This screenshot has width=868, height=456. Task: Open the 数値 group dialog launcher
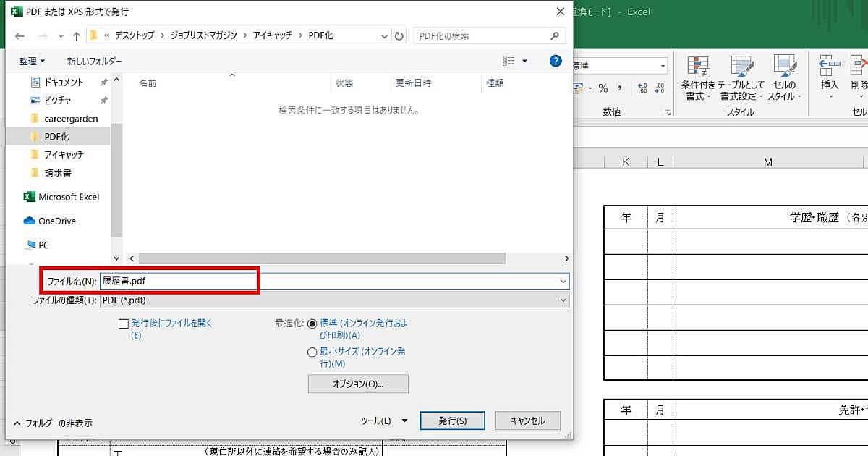[x=667, y=112]
